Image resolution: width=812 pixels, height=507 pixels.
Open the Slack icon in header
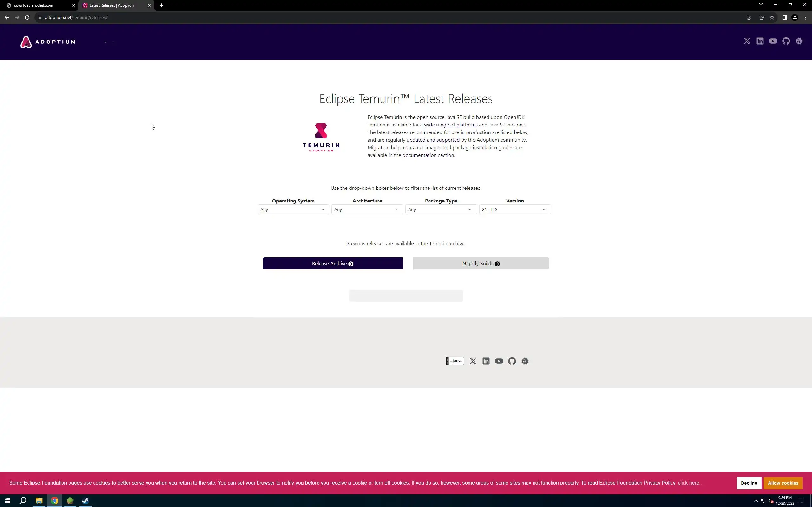click(799, 41)
